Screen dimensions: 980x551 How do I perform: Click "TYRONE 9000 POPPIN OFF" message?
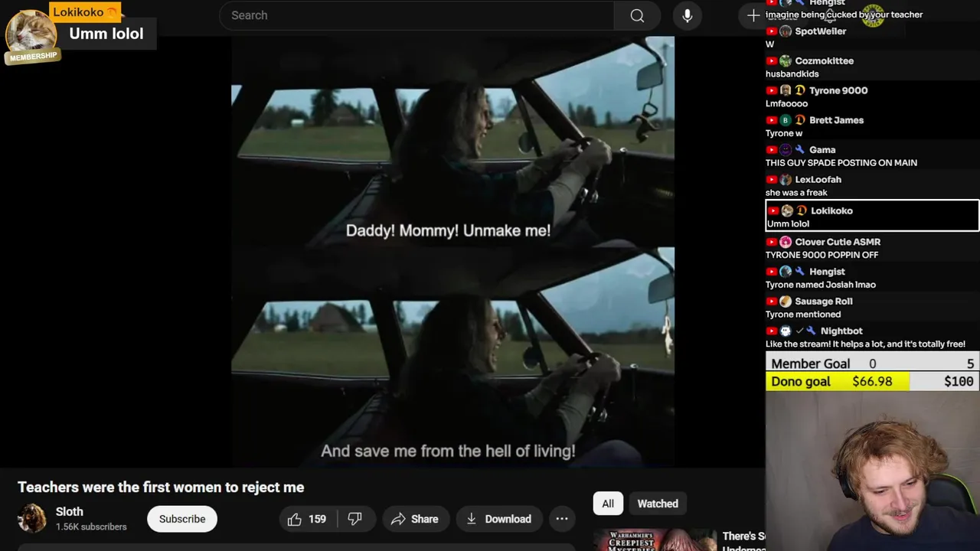tap(822, 255)
